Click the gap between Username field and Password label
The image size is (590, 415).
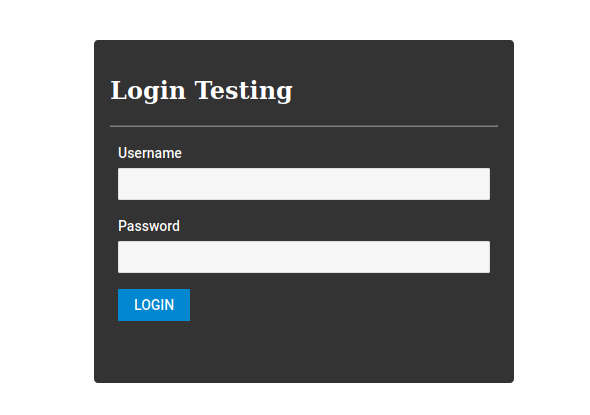pos(304,209)
